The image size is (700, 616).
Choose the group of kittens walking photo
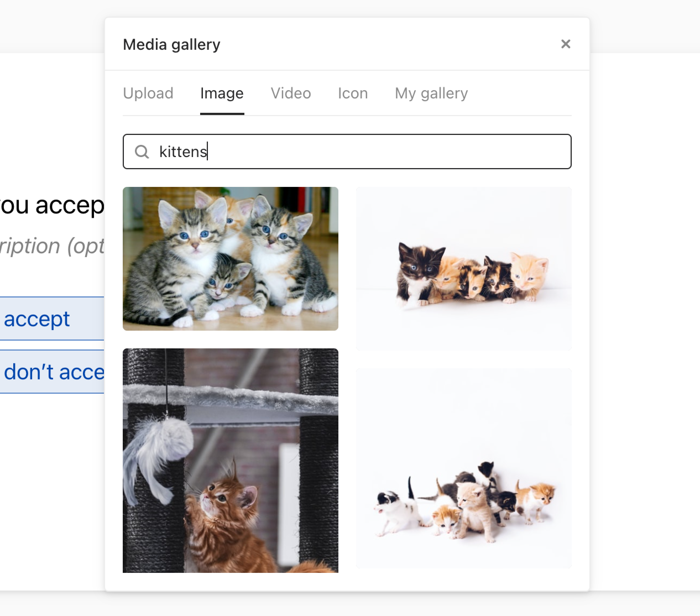pyautogui.click(x=464, y=468)
